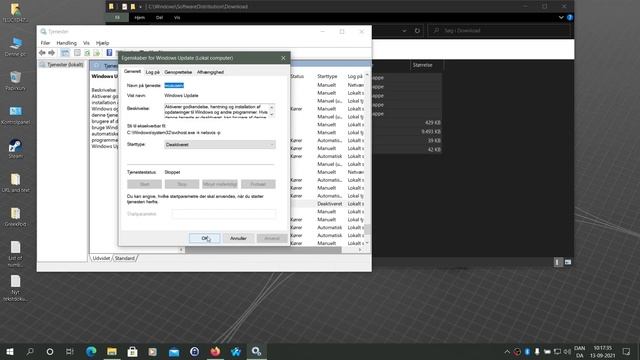
Task: Switch to the Udvidet tab below the services list
Action: [x=101, y=258]
